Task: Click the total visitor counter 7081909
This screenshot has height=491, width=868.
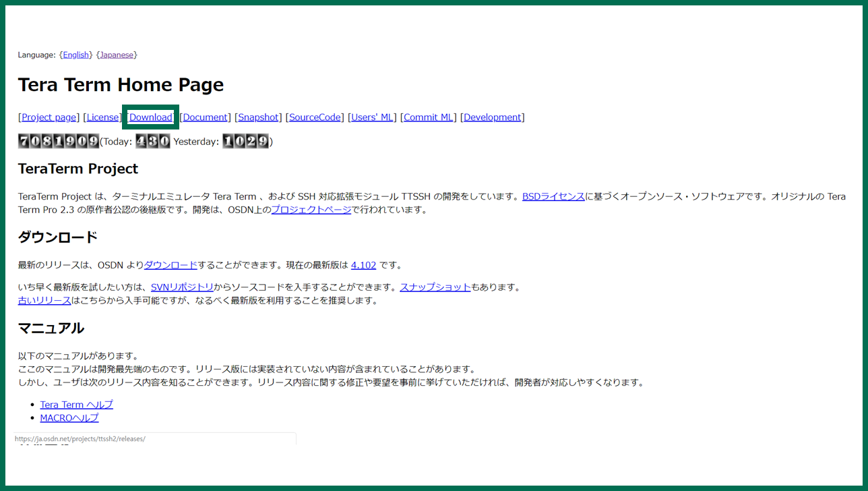Action: point(59,141)
